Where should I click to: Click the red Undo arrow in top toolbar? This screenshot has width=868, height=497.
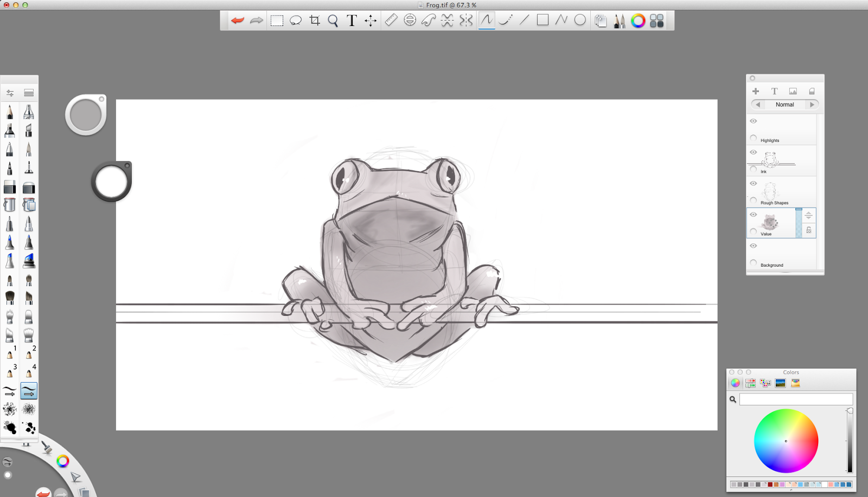[237, 21]
